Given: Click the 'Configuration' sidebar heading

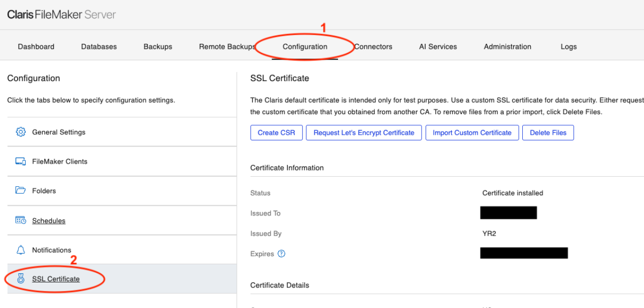Looking at the screenshot, I should [34, 78].
